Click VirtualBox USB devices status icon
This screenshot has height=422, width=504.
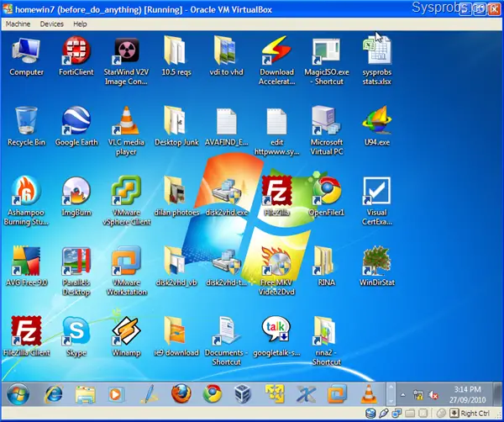click(x=384, y=413)
